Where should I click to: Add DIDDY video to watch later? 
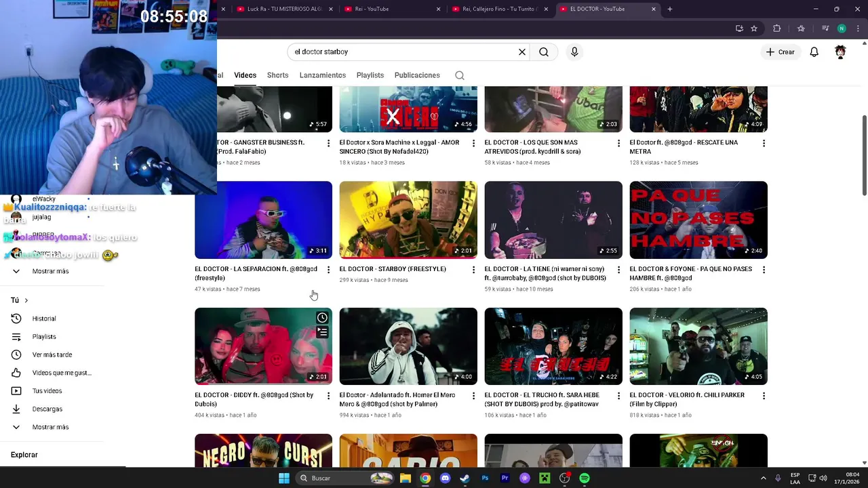322,317
